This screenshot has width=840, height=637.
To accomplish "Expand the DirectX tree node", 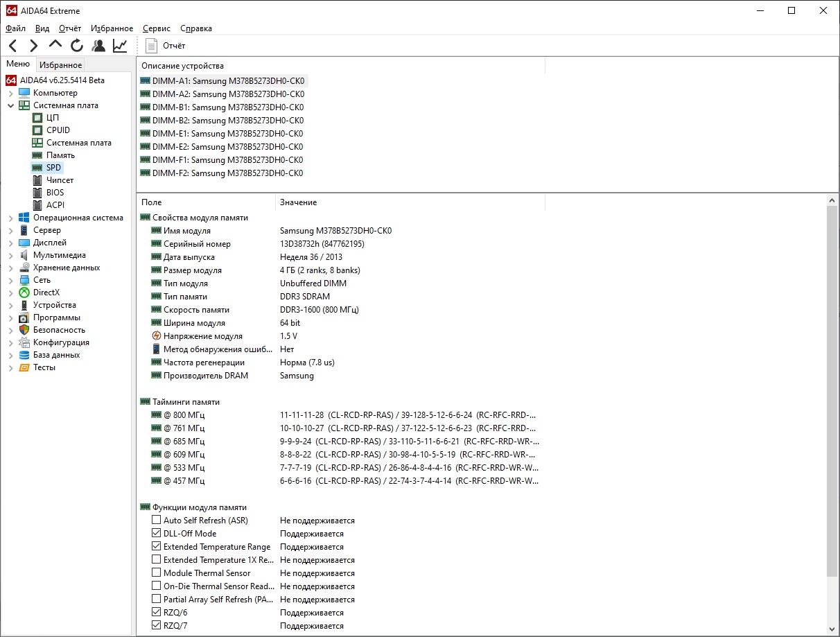I will (10, 293).
